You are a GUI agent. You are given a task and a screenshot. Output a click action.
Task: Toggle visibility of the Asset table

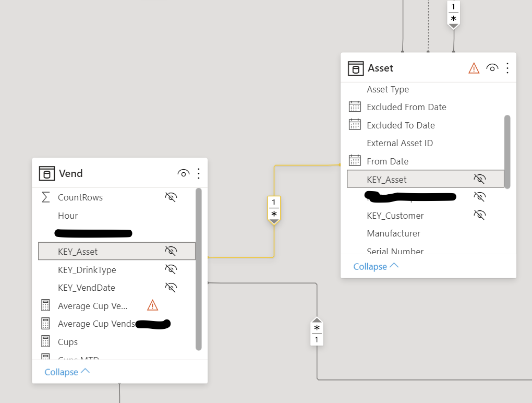tap(492, 68)
